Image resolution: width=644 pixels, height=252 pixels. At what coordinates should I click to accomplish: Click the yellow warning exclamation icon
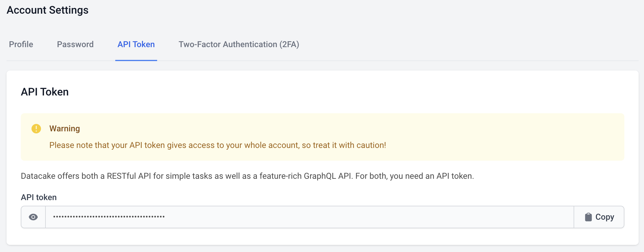click(36, 129)
